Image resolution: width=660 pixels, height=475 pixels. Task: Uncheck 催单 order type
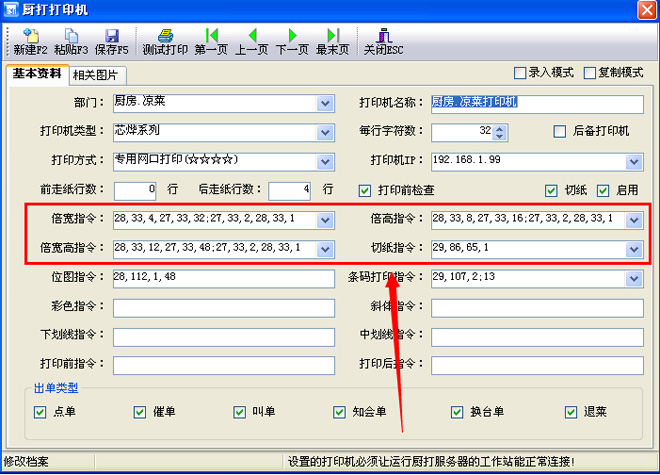[x=140, y=412]
